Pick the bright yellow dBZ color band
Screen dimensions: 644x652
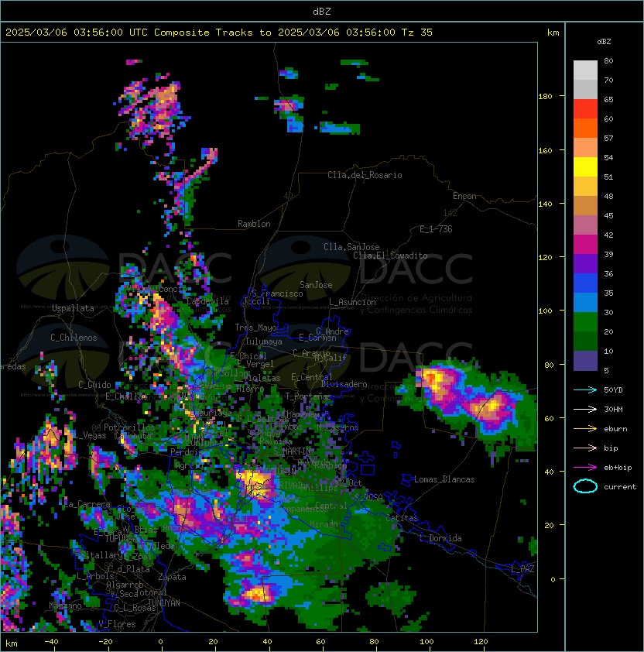(x=585, y=167)
